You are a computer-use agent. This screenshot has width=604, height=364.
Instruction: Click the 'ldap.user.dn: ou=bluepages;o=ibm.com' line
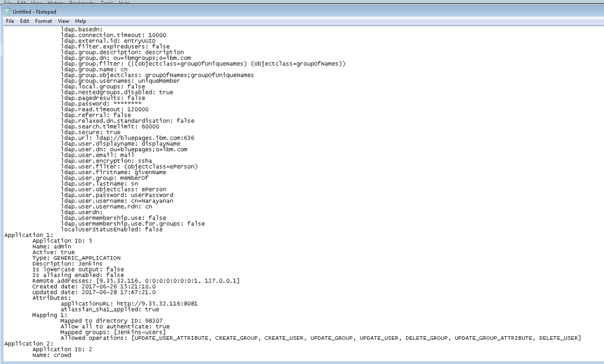point(124,149)
